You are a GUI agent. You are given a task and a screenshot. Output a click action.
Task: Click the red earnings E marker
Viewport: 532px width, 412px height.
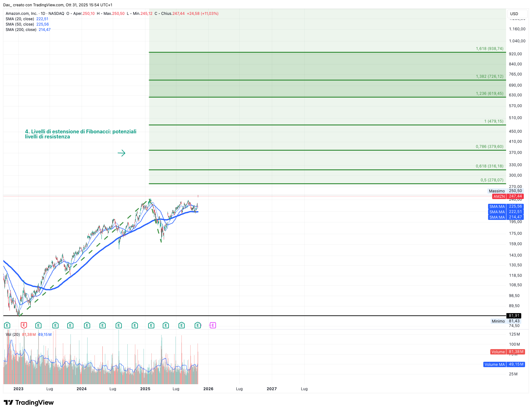coord(24,325)
